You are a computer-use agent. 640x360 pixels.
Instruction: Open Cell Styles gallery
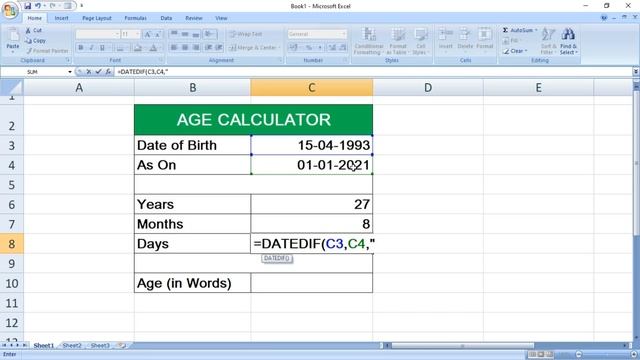point(420,41)
